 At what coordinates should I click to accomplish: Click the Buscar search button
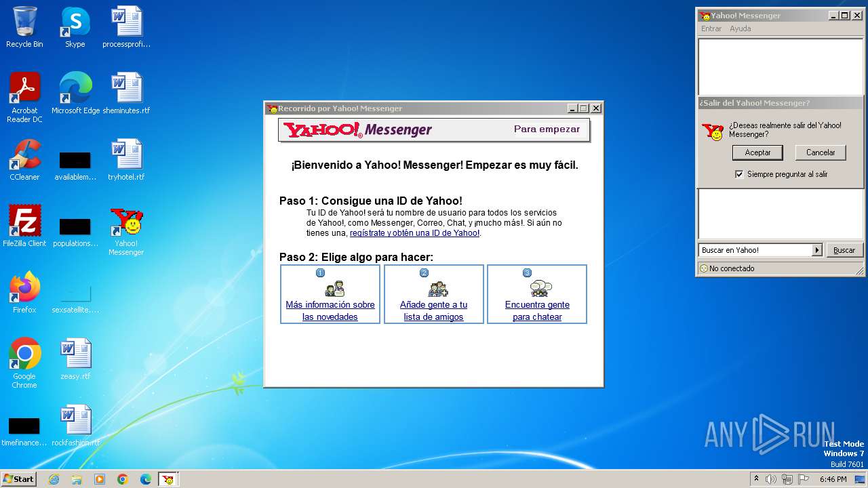(x=844, y=250)
